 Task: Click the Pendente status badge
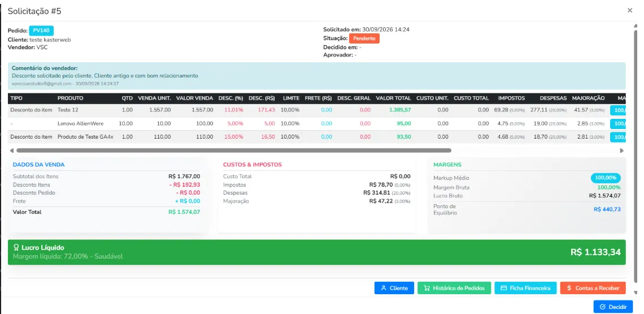click(x=364, y=38)
